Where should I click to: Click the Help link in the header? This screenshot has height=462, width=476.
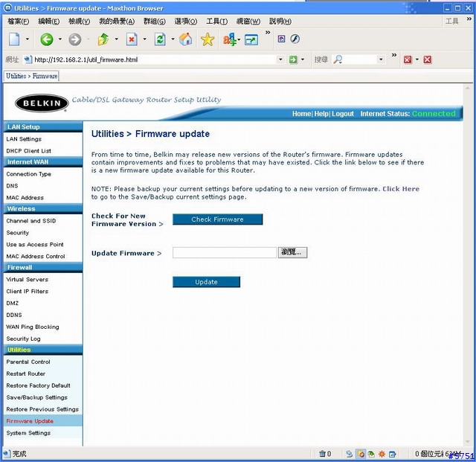321,114
